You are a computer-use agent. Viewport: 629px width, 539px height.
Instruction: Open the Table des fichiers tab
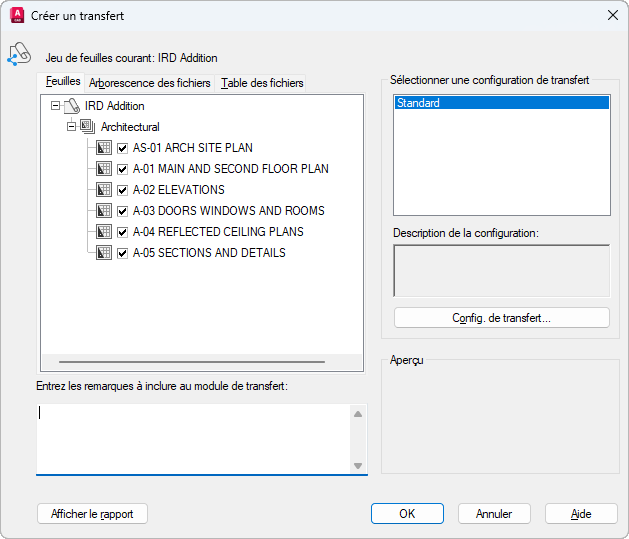tap(262, 83)
